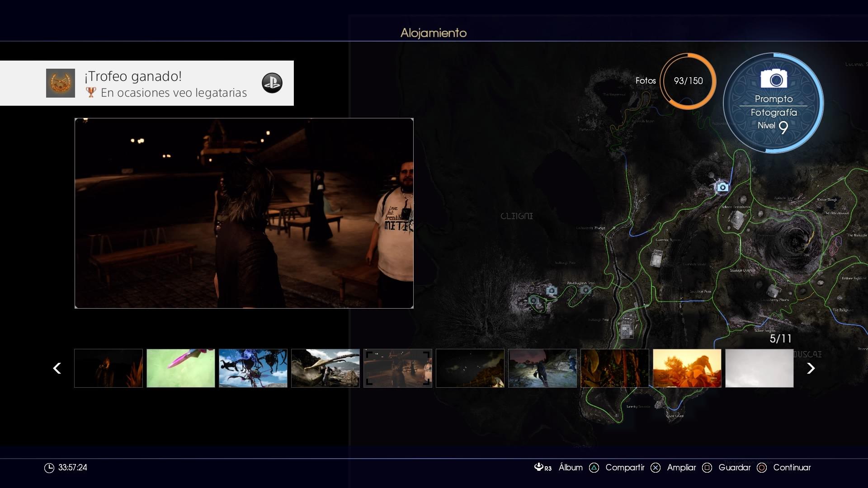
Task: Select the highlighted blue camera map marker
Action: point(722,187)
